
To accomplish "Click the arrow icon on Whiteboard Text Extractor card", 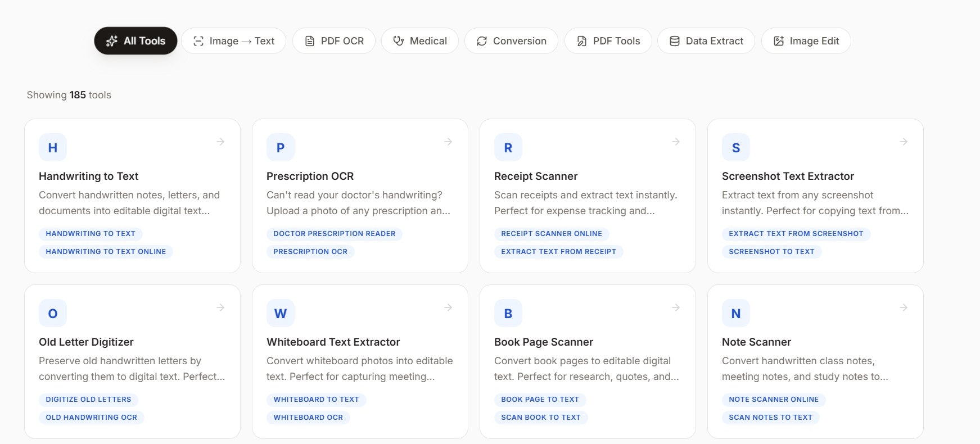I will (x=448, y=307).
